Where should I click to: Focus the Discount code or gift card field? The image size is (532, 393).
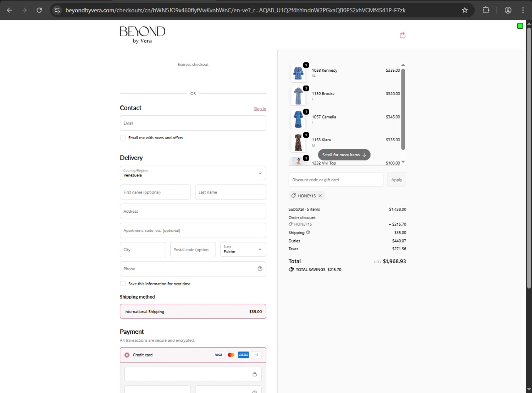(x=336, y=180)
